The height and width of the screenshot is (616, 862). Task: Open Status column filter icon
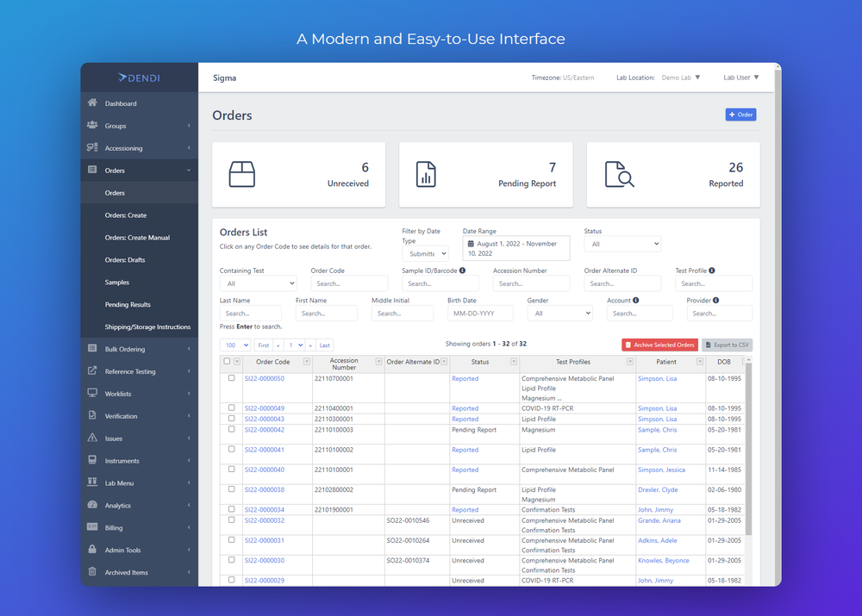pyautogui.click(x=514, y=362)
